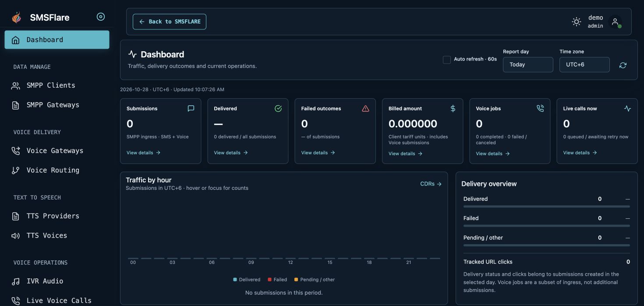
Task: Click the Pending / other orange legend swatch
Action: 296,280
